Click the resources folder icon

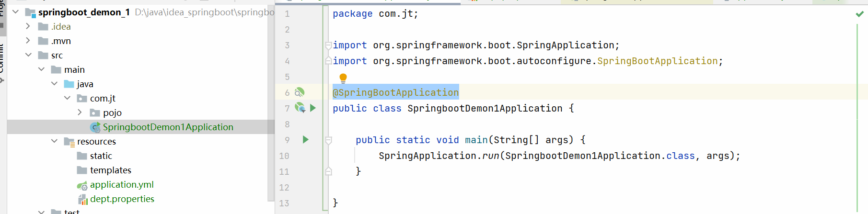click(x=69, y=142)
